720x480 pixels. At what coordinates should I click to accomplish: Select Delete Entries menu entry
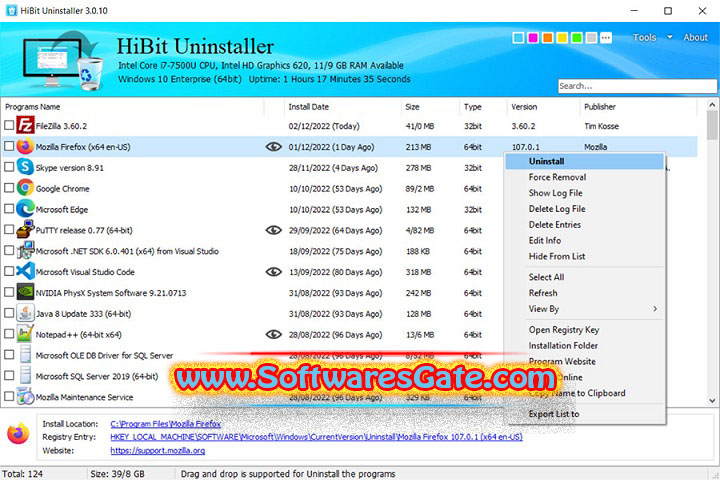pyautogui.click(x=585, y=225)
